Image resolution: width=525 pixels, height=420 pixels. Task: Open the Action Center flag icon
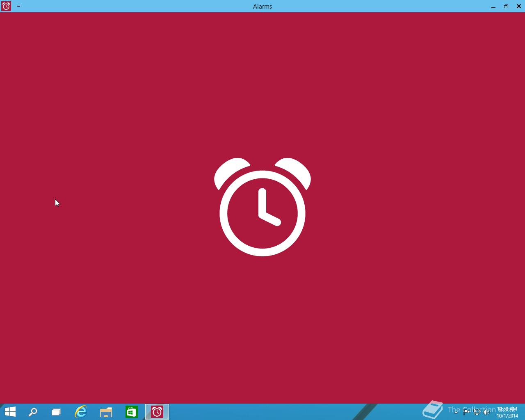tap(466, 412)
